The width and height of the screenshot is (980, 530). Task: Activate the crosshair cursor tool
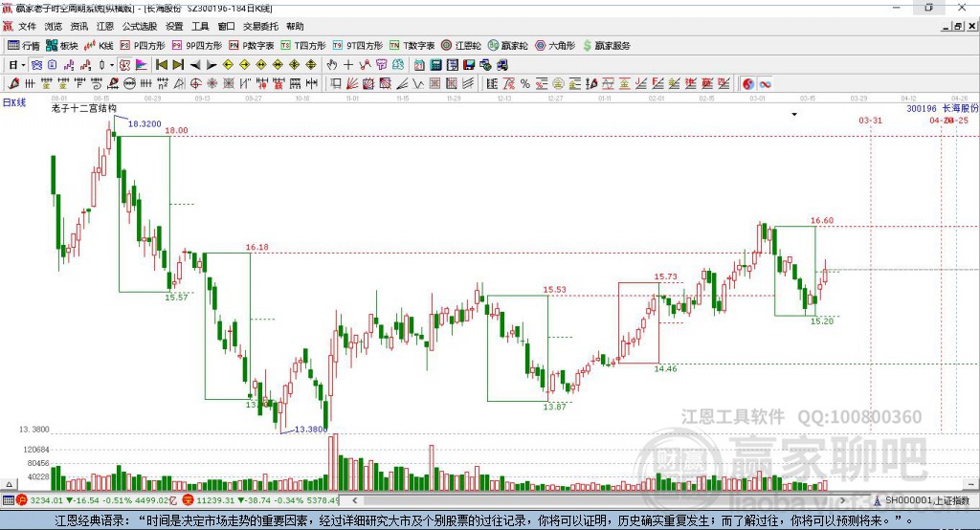coord(348,65)
